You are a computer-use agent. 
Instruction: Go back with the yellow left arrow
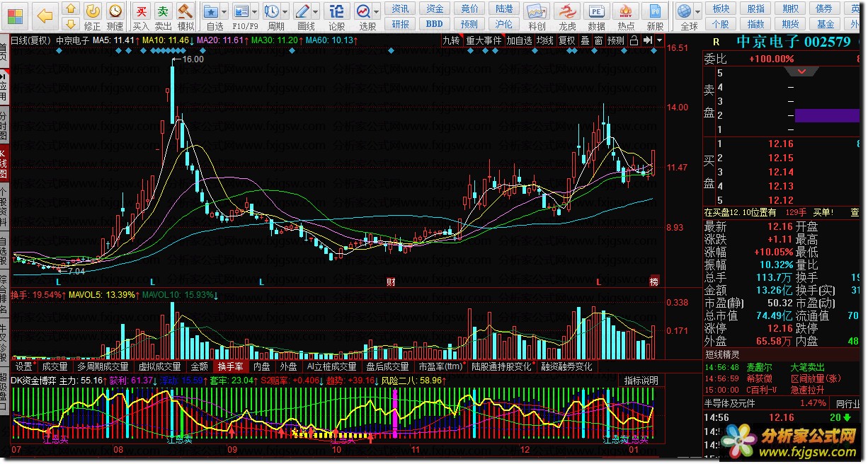click(x=45, y=15)
